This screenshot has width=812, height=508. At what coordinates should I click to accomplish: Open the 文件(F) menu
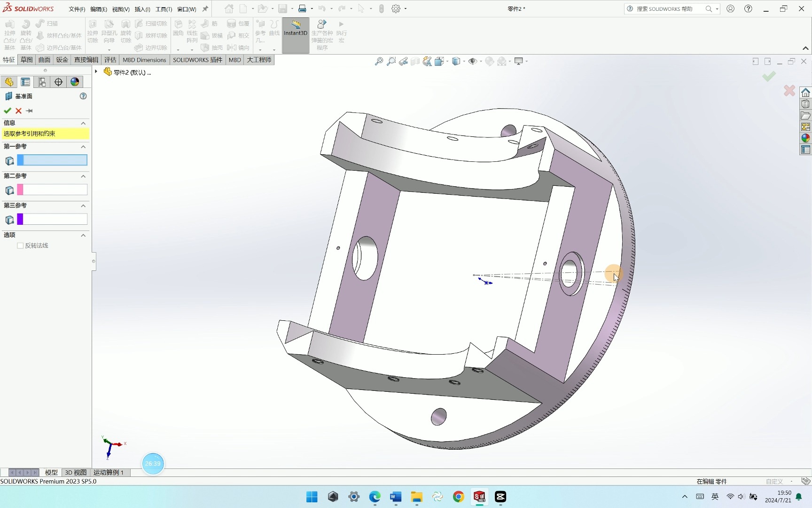pyautogui.click(x=77, y=9)
